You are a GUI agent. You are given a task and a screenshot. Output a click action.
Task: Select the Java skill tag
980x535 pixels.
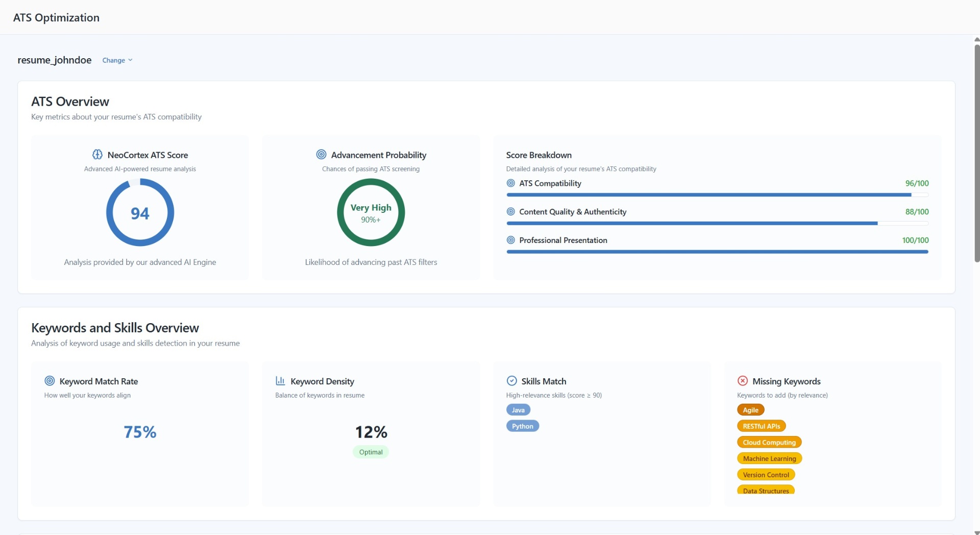(x=518, y=410)
